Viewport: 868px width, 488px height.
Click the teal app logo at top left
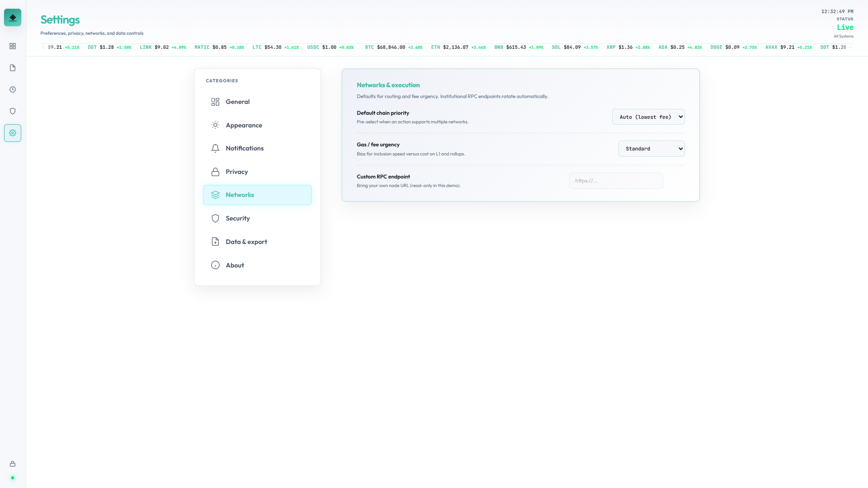13,17
